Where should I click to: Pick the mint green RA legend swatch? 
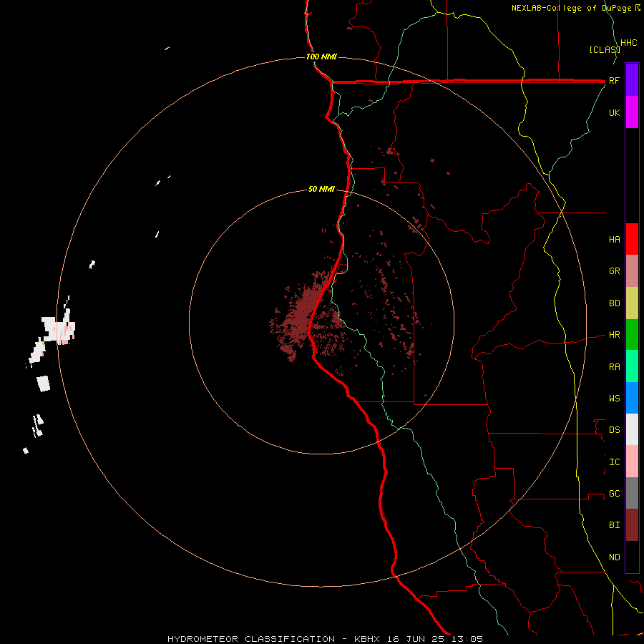tap(632, 366)
